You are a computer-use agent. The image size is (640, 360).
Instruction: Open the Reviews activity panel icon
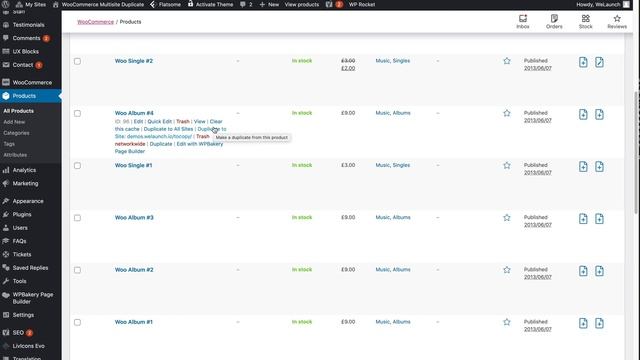(617, 18)
